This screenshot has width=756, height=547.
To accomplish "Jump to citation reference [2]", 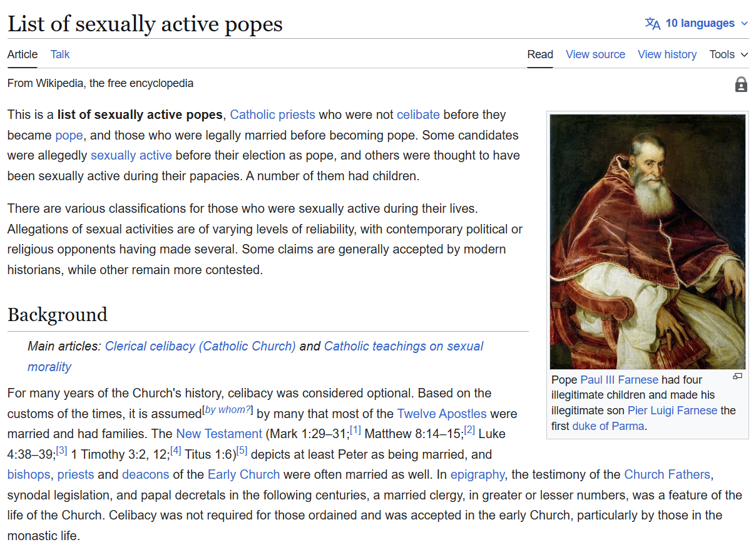I will pyautogui.click(x=470, y=430).
